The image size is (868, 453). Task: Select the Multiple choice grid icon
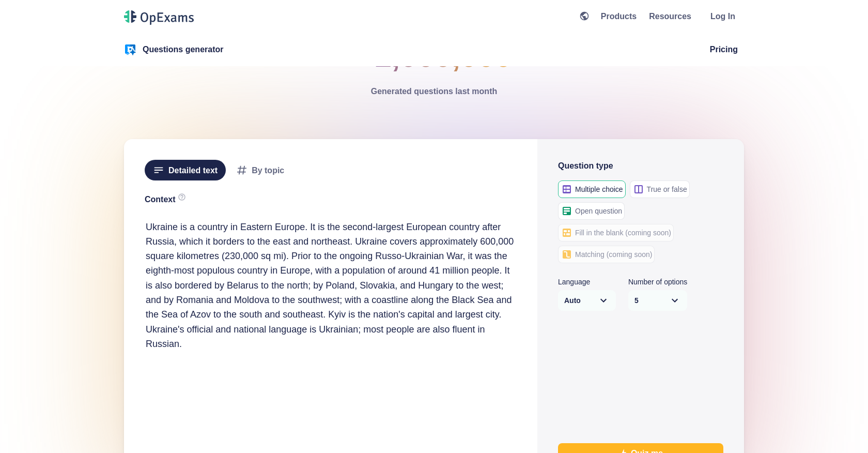coord(566,189)
